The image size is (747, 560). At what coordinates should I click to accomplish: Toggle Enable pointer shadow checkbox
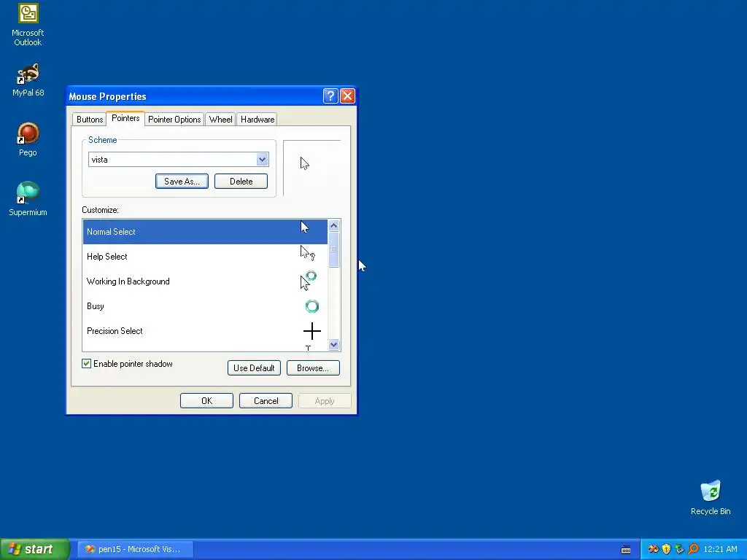coord(86,364)
